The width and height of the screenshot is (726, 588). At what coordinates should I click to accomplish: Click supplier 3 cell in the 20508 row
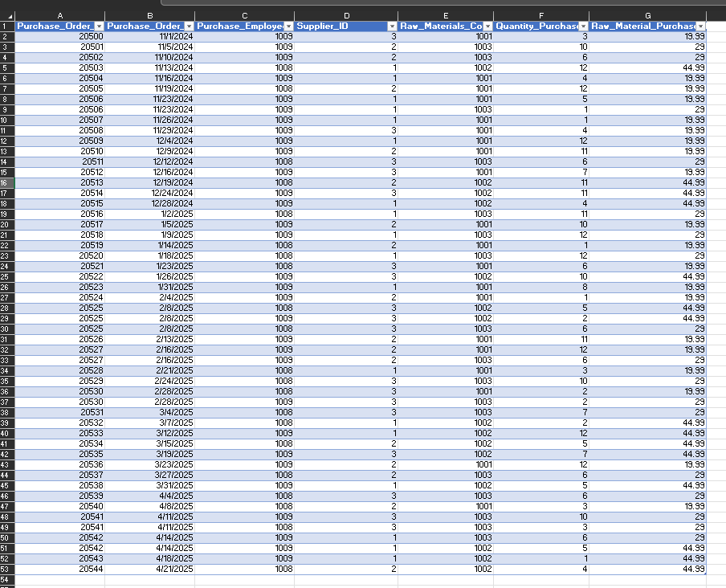(x=346, y=131)
